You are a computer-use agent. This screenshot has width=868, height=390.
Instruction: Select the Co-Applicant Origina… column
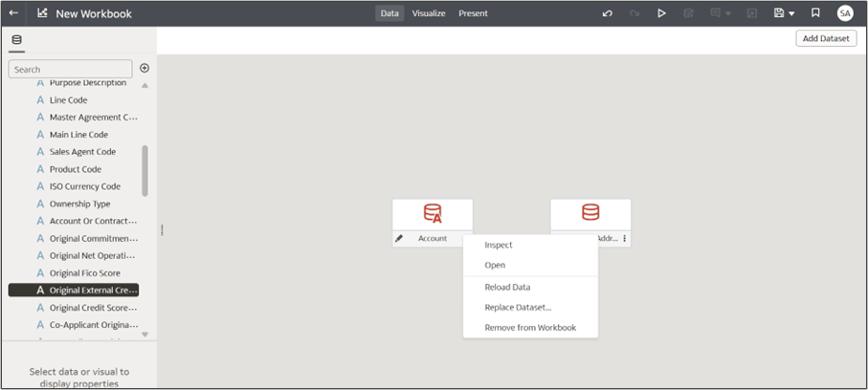coord(94,325)
